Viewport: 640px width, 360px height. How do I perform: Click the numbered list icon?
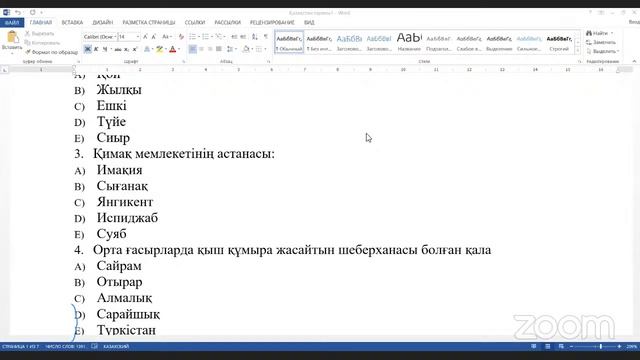pos(205,37)
